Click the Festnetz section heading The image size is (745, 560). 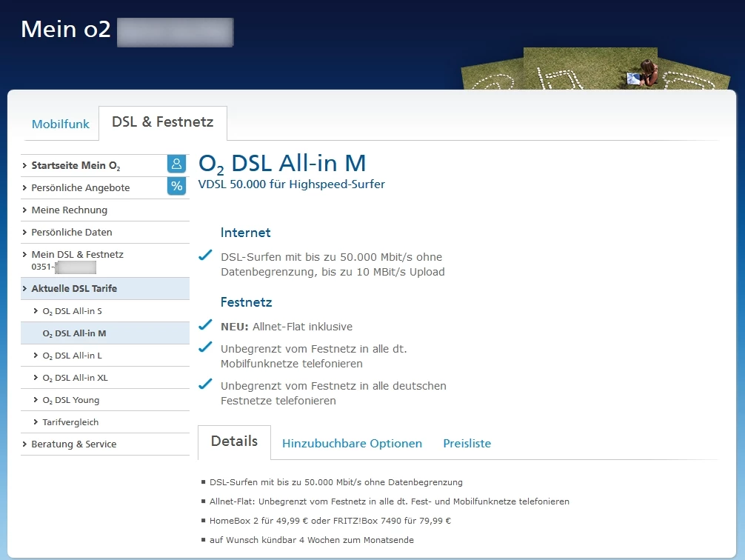[x=246, y=302]
